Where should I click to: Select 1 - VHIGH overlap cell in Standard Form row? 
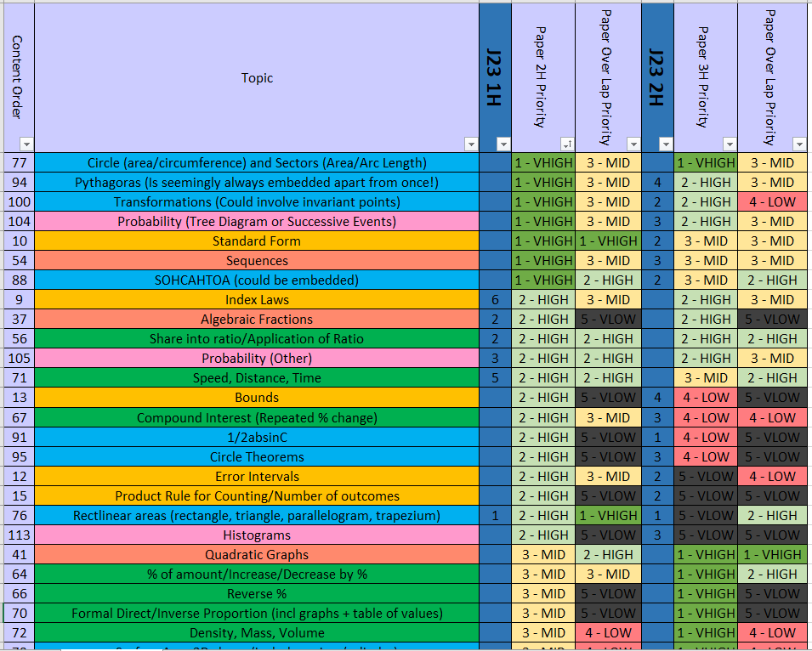click(x=609, y=241)
